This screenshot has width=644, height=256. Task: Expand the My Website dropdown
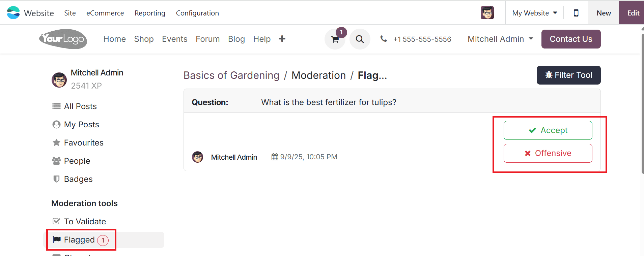tap(534, 13)
